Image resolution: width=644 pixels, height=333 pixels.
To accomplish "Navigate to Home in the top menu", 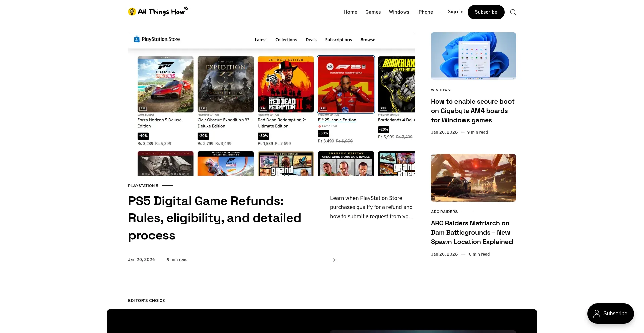I will [350, 12].
